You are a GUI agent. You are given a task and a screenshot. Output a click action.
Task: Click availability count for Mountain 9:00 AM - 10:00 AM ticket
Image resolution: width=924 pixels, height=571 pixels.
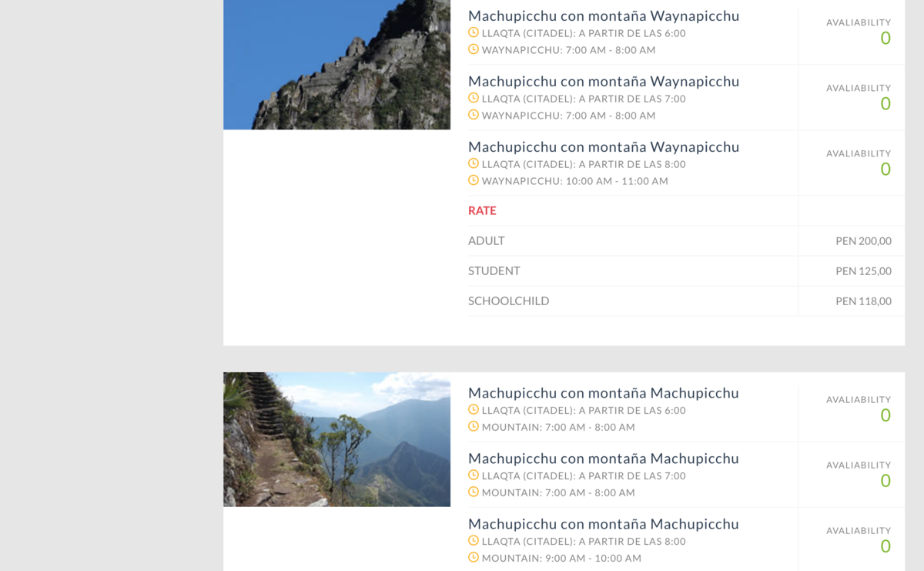point(885,546)
